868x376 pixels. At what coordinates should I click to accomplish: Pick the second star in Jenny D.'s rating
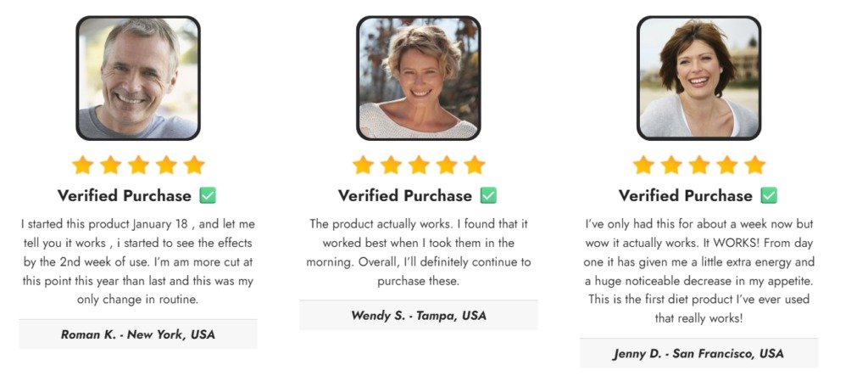click(670, 165)
